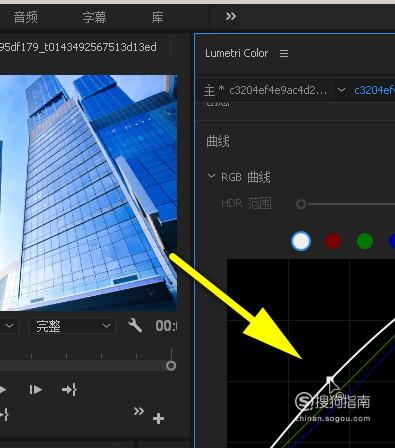Collapse the RGB 曲线 section
This screenshot has width=395, height=448.
pos(211,176)
